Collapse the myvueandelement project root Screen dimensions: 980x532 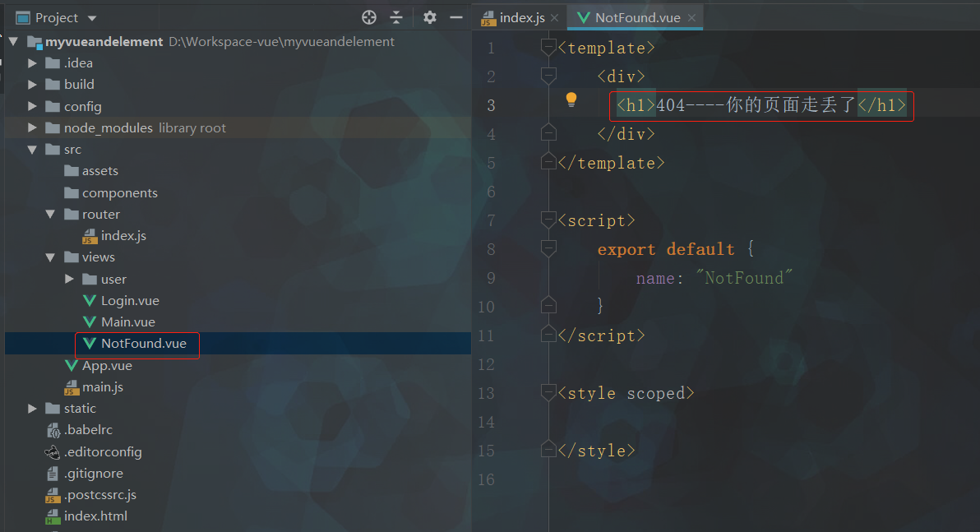pyautogui.click(x=13, y=41)
